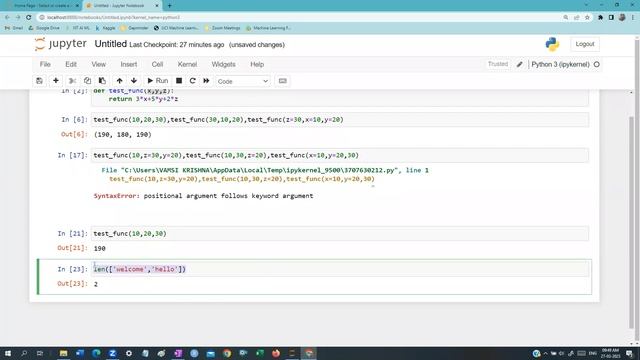
Task: Open the View menu
Action: (x=98, y=64)
